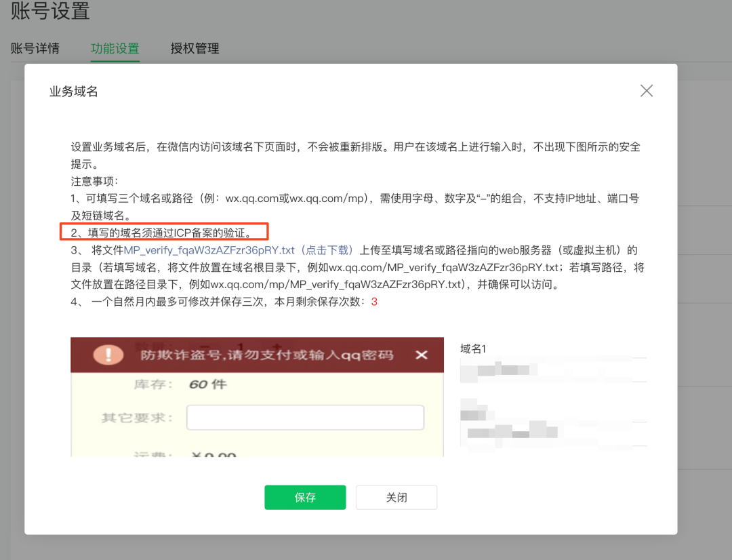Close the 业务域名 dialog with the X icon
This screenshot has width=732, height=560.
pos(646,90)
